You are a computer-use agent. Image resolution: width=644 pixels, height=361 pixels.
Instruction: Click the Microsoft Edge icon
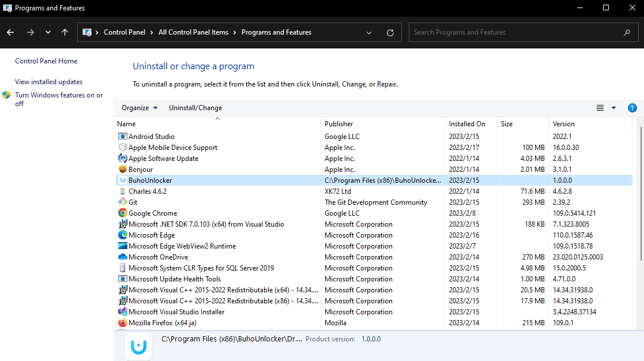[x=122, y=235]
